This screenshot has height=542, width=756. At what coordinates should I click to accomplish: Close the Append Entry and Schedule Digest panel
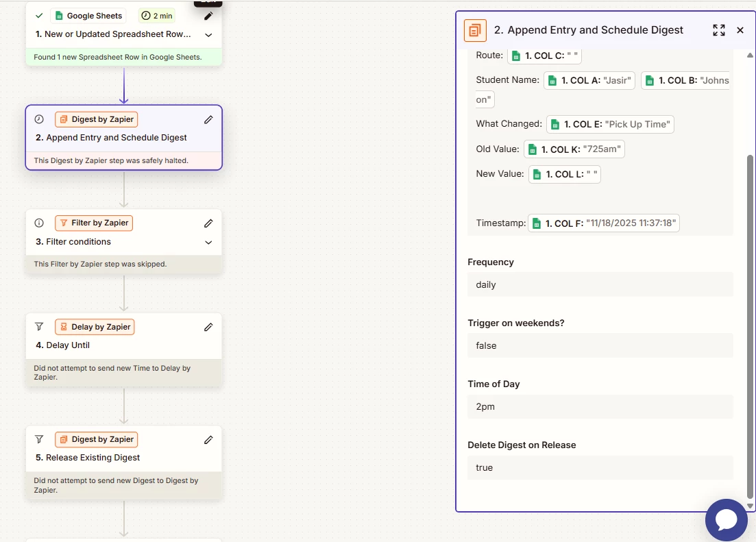point(740,30)
